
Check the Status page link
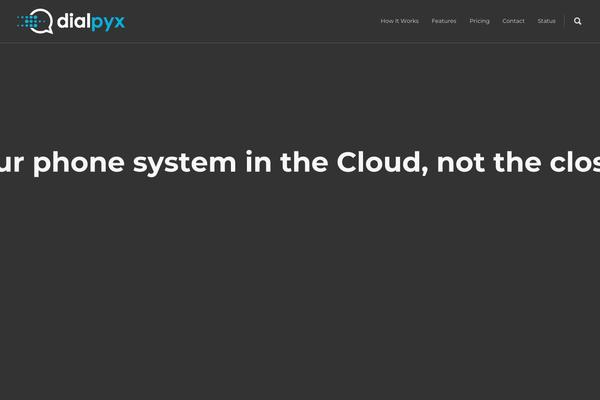546,21
